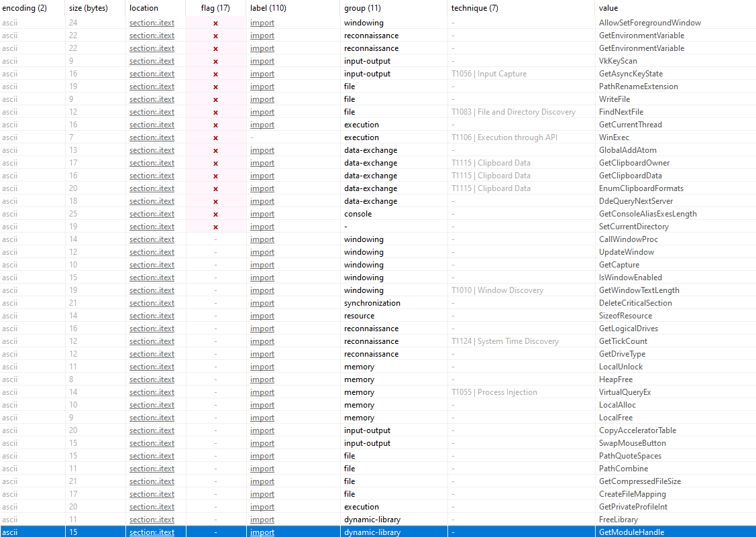The height and width of the screenshot is (537, 756).
Task: Select the HeapFree value
Action: (x=616, y=379)
